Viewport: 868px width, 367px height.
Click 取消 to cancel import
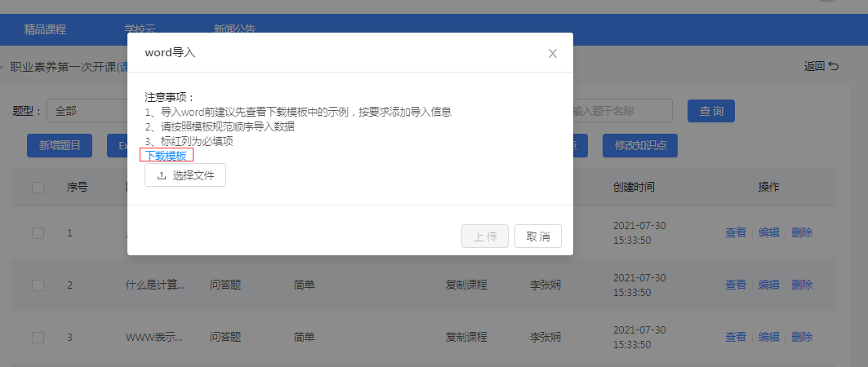[538, 237]
